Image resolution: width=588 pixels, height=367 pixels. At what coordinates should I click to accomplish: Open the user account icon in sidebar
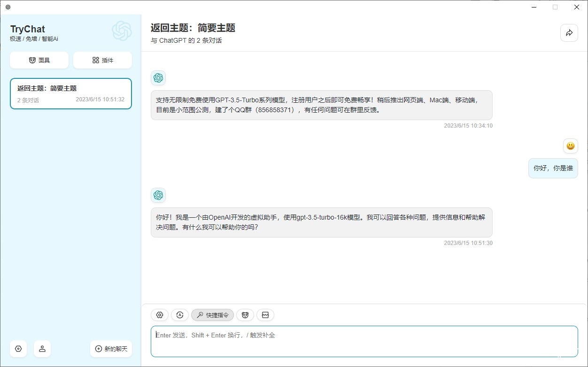(42, 349)
